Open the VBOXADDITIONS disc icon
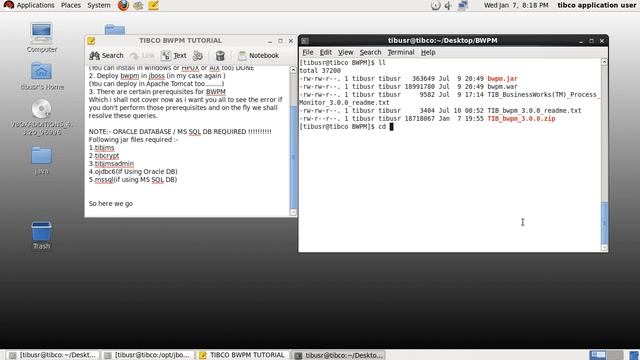The width and height of the screenshot is (640, 360). 42,118
